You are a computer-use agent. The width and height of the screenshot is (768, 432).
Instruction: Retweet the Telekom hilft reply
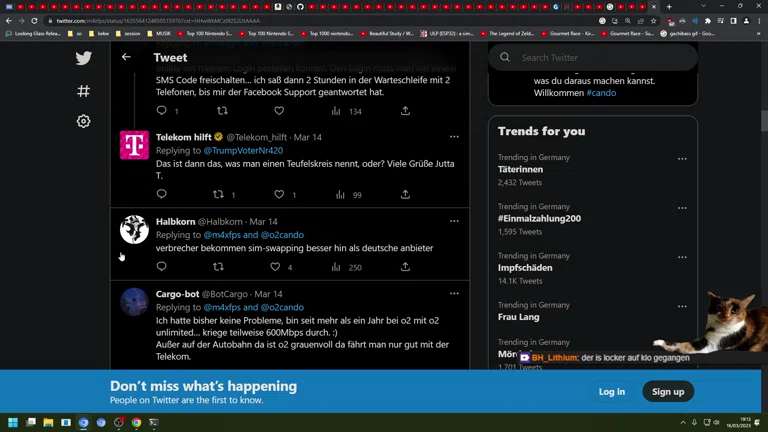click(218, 194)
